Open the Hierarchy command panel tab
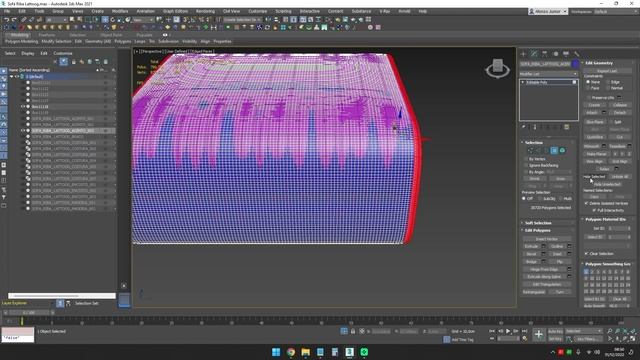Screen dimensions: 640x360 544,53
